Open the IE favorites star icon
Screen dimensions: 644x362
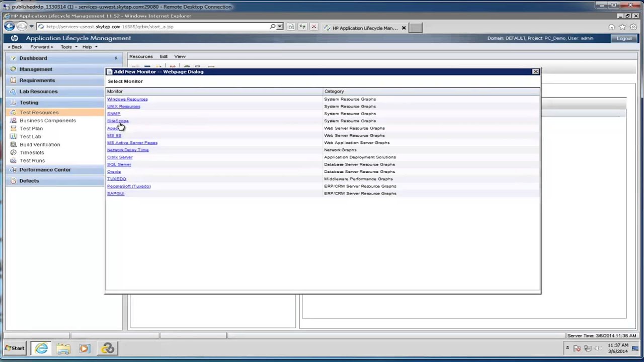coord(622,27)
